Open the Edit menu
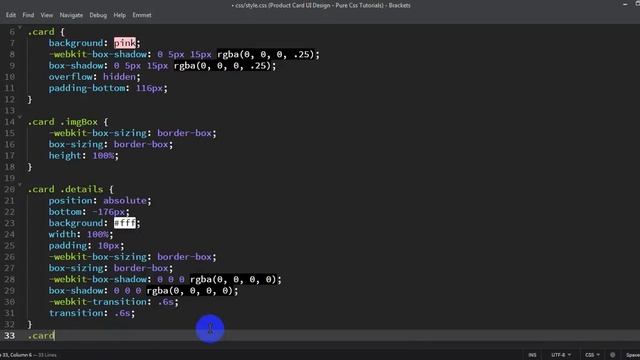This screenshot has height=360, width=640. point(11,15)
